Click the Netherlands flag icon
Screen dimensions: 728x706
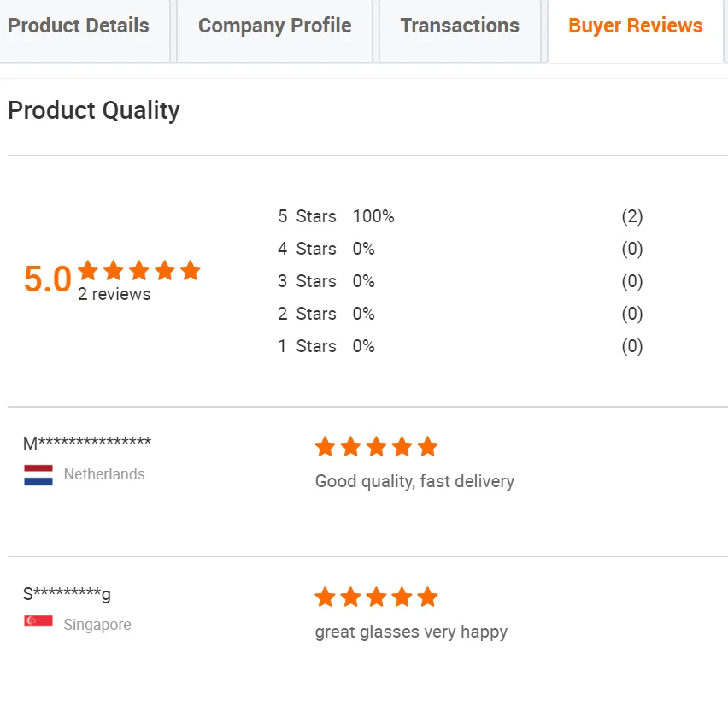38,475
